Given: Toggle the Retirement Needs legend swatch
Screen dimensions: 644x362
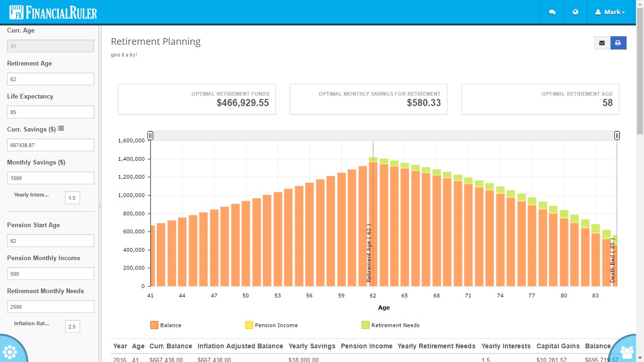Looking at the screenshot, I should coord(365,325).
